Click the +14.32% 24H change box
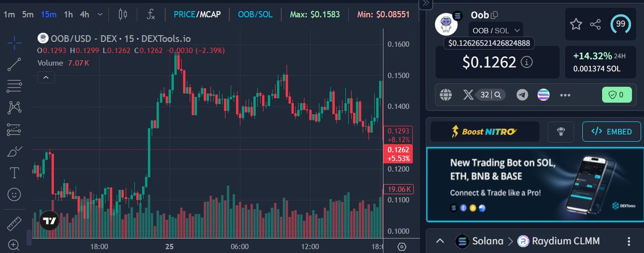 [599, 62]
